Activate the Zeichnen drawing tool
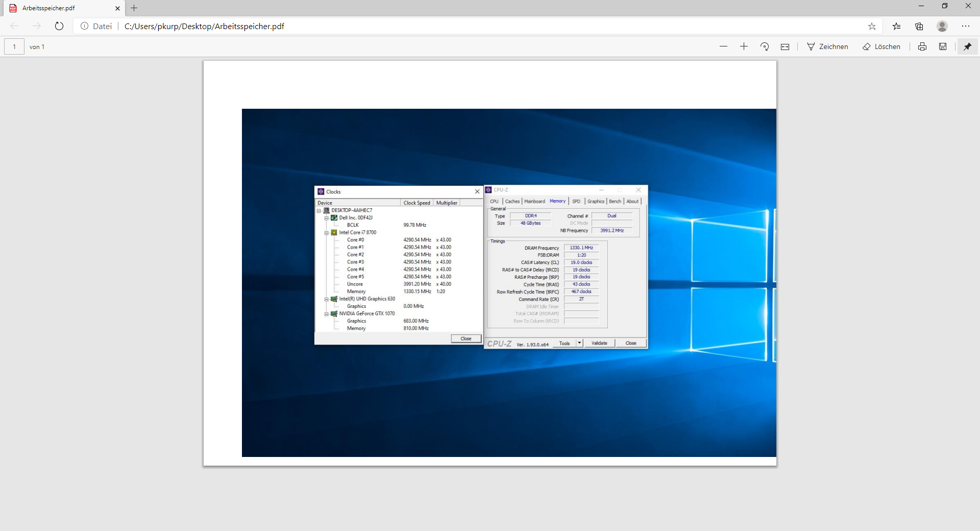The height and width of the screenshot is (531, 980). point(827,46)
